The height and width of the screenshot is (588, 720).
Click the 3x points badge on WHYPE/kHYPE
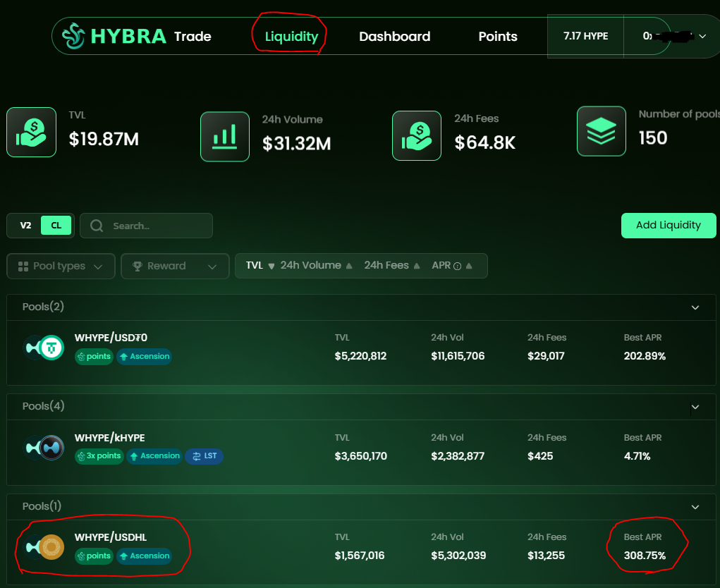point(99,455)
